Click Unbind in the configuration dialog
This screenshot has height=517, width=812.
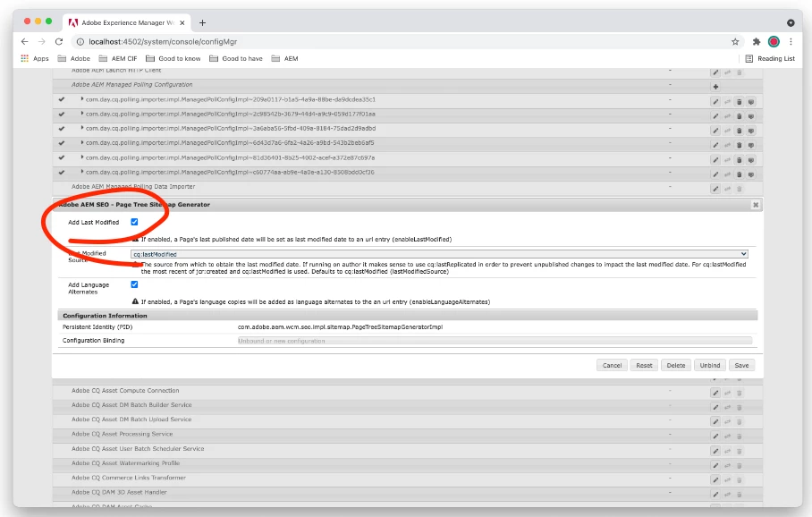coord(710,365)
